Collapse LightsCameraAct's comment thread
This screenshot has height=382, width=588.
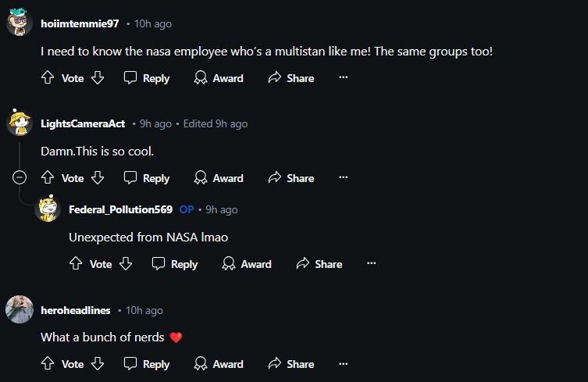click(20, 178)
